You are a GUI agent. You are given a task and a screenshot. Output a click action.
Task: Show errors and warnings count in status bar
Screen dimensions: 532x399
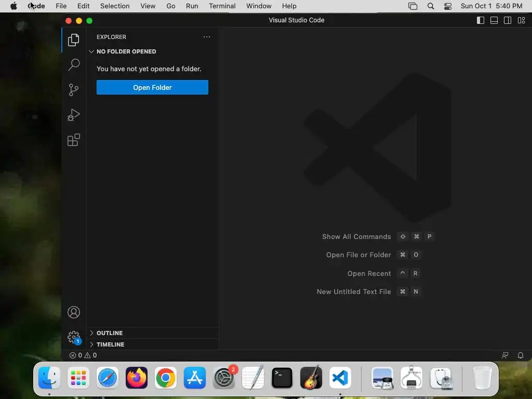tap(83, 355)
